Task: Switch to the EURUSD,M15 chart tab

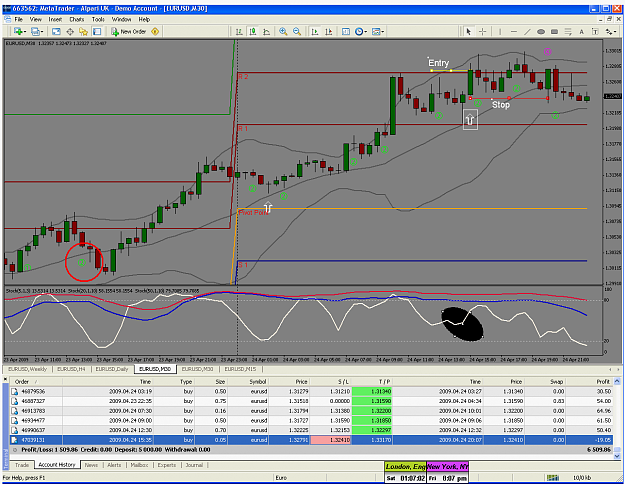Action: coord(240,369)
